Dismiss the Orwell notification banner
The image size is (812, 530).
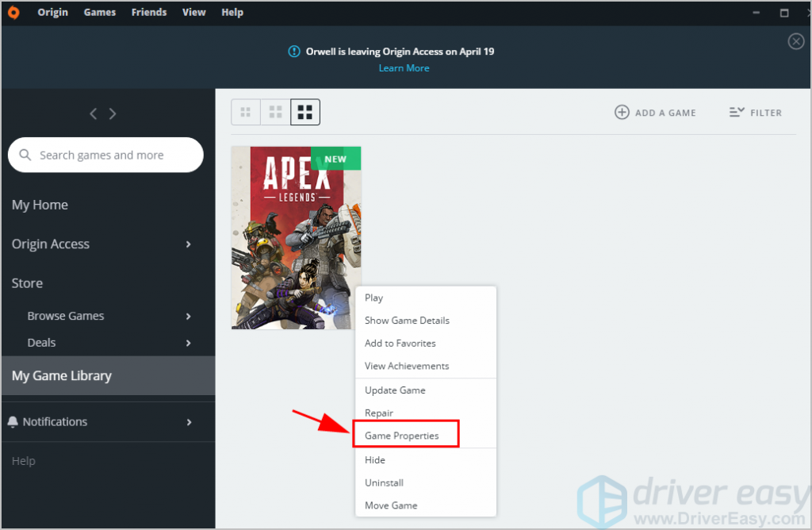tap(796, 42)
